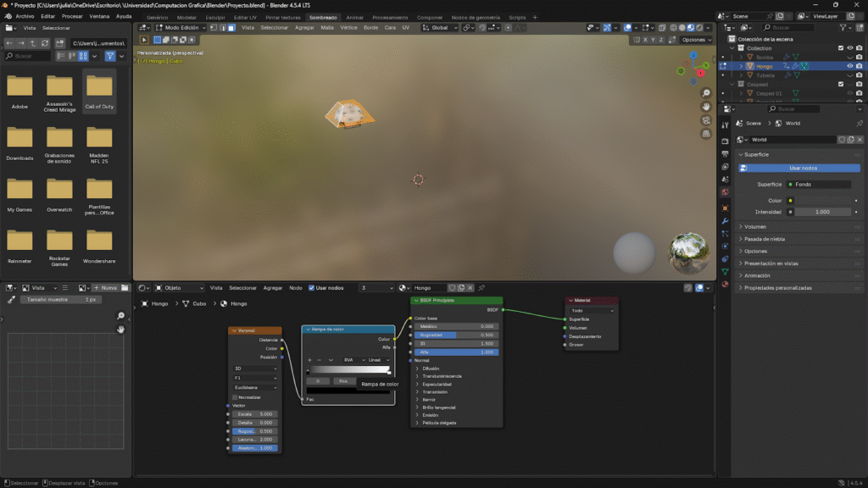
Task: Click the file filter funnel icon
Action: (x=110, y=56)
